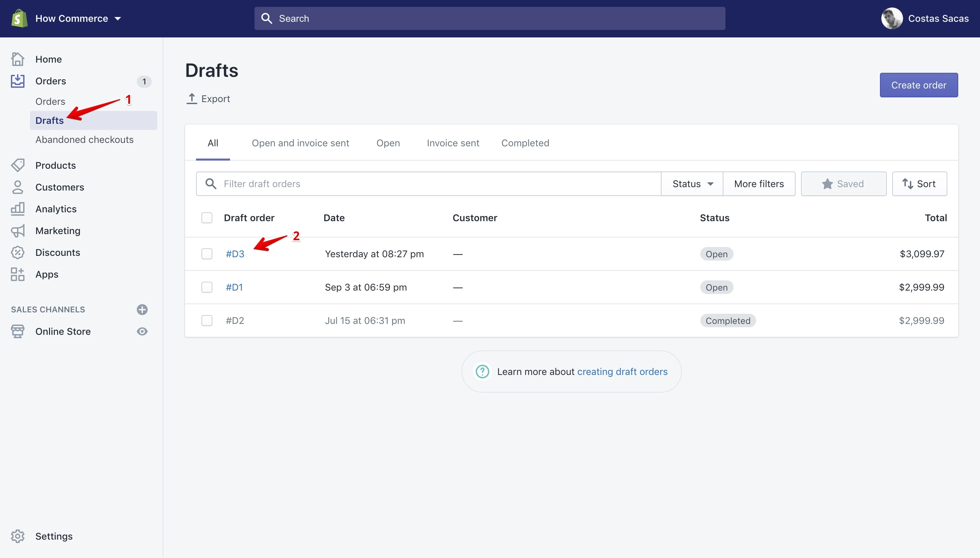Click the Analytics bar chart icon
Viewport: 980px width, 558px height.
[x=18, y=209]
